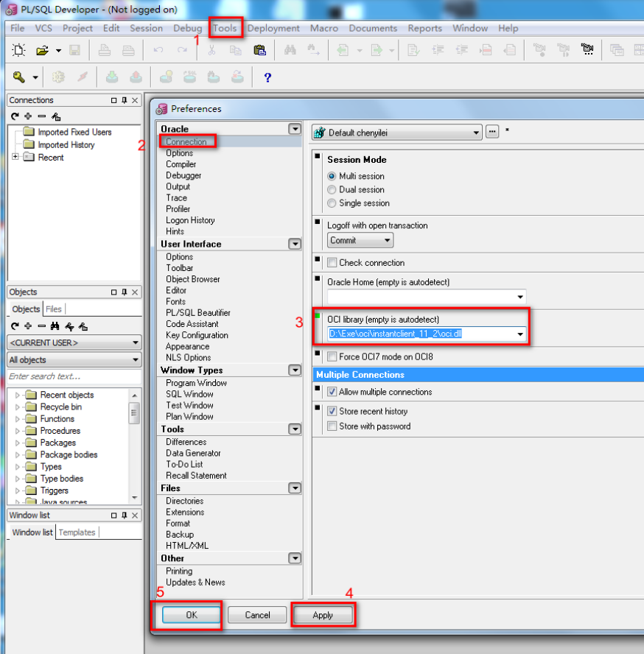Click the Objects list vertical scrollbar thumb

pos(134,413)
